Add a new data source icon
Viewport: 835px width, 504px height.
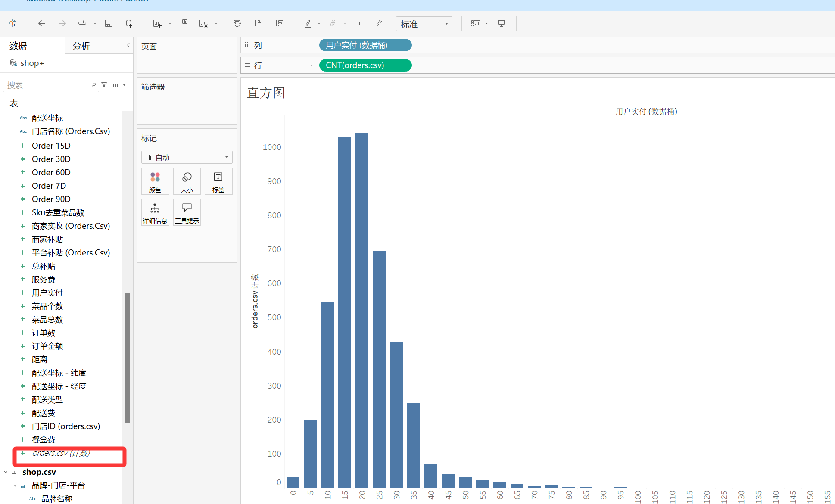click(x=129, y=24)
